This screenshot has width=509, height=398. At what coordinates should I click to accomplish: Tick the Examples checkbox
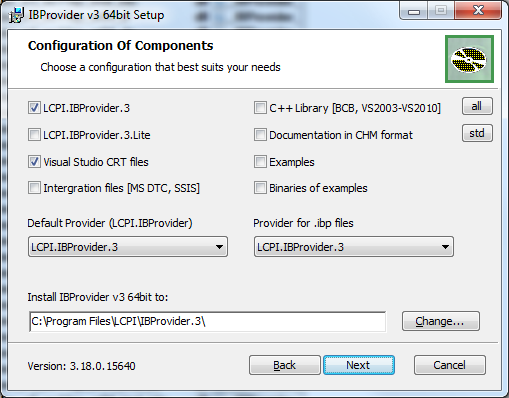tap(260, 162)
